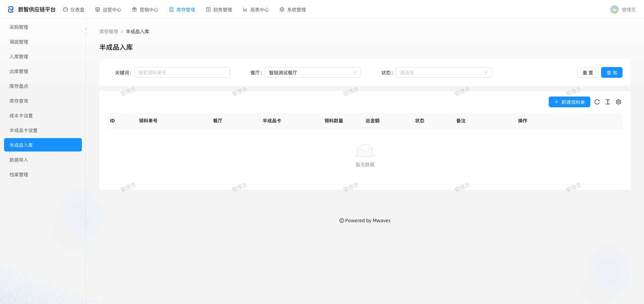Open the 运营中心 top menu
The width and height of the screenshot is (644, 304).
[108, 10]
